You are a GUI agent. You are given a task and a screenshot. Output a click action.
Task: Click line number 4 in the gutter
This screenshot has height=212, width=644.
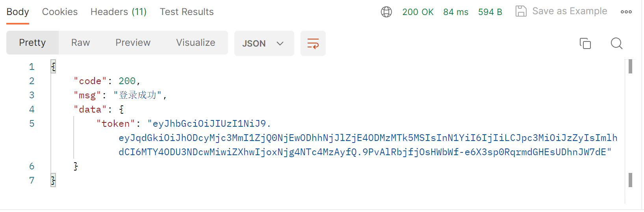[x=32, y=109]
